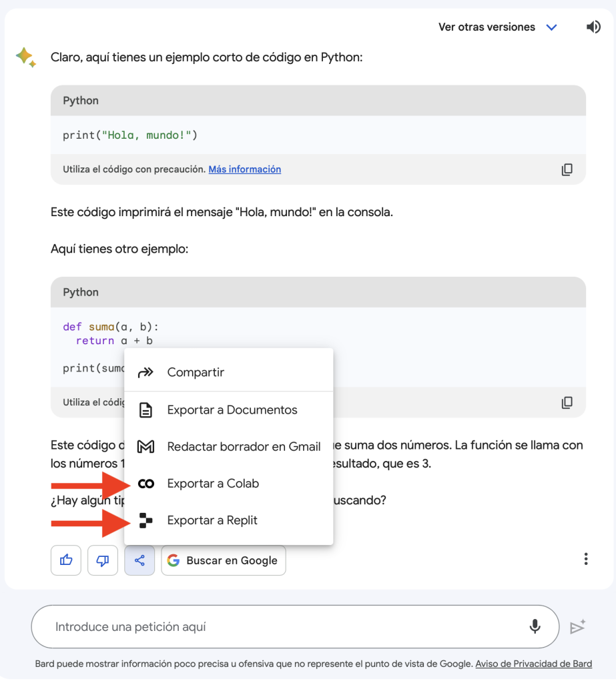Select Redactar borrador en Gmail

[244, 447]
